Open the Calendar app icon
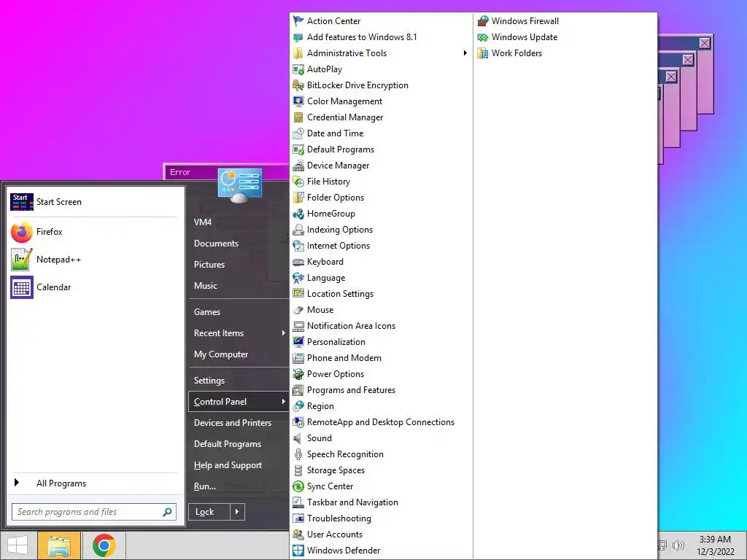 (x=22, y=287)
